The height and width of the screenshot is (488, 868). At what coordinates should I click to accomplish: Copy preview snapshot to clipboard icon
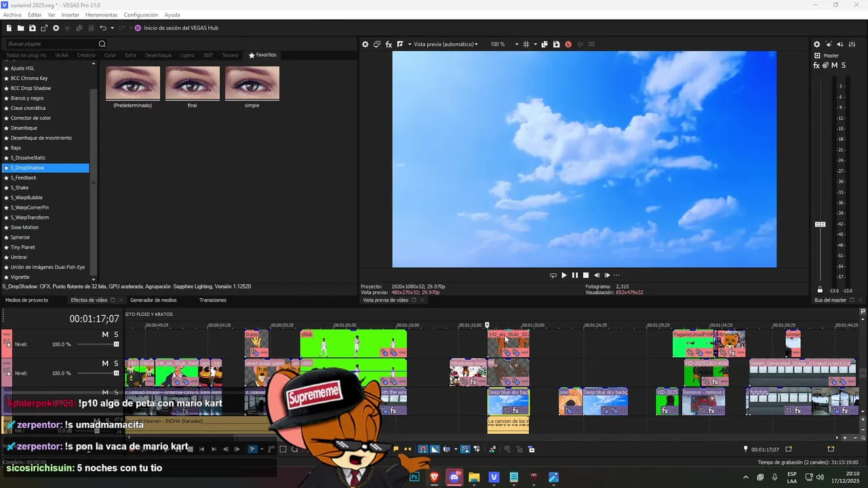click(x=545, y=44)
